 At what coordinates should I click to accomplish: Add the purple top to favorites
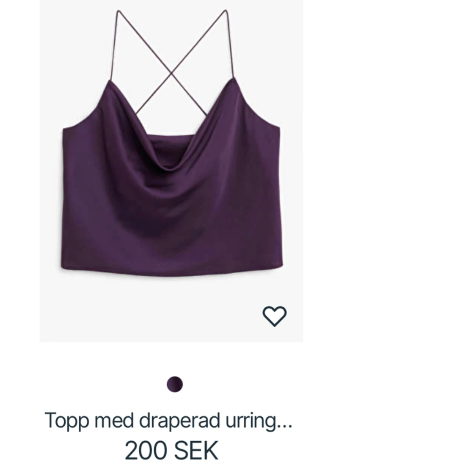point(274,316)
